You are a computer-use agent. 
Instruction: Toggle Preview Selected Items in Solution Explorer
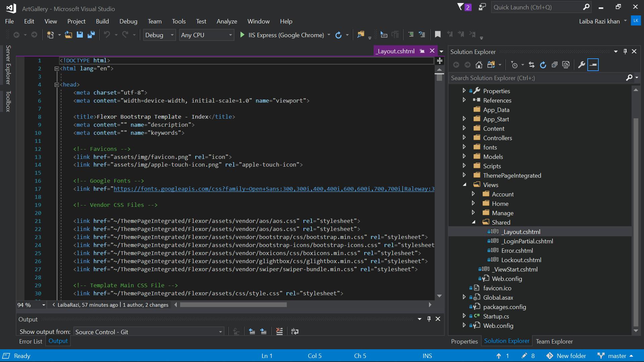(x=593, y=65)
